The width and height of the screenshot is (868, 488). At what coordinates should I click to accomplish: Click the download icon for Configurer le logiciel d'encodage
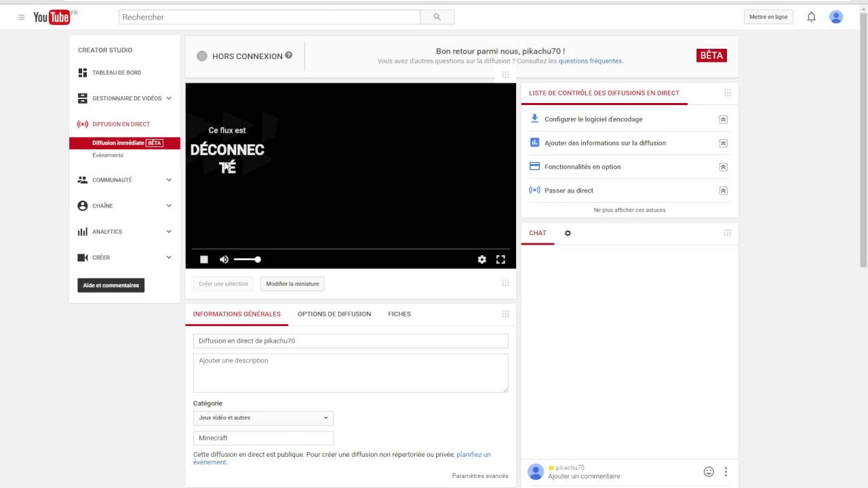(534, 119)
